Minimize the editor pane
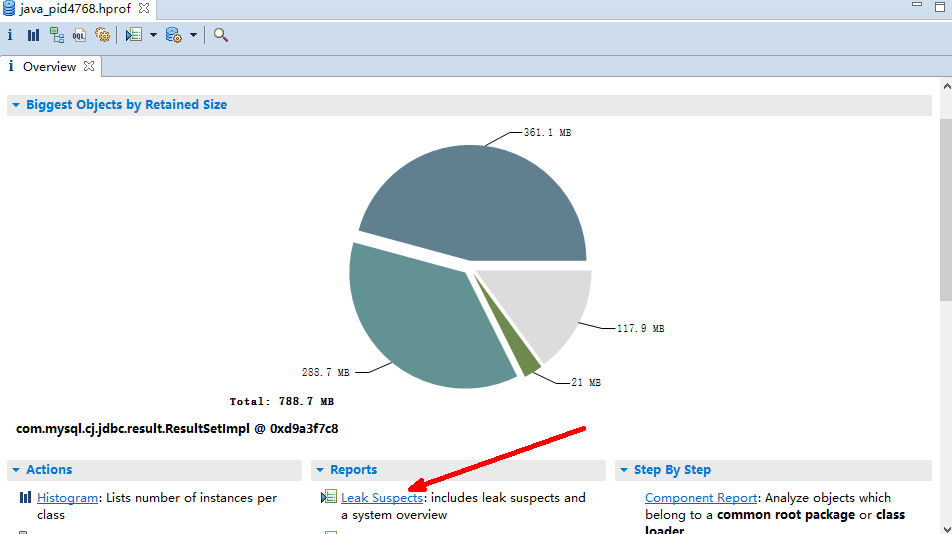This screenshot has width=952, height=534. point(917,5)
